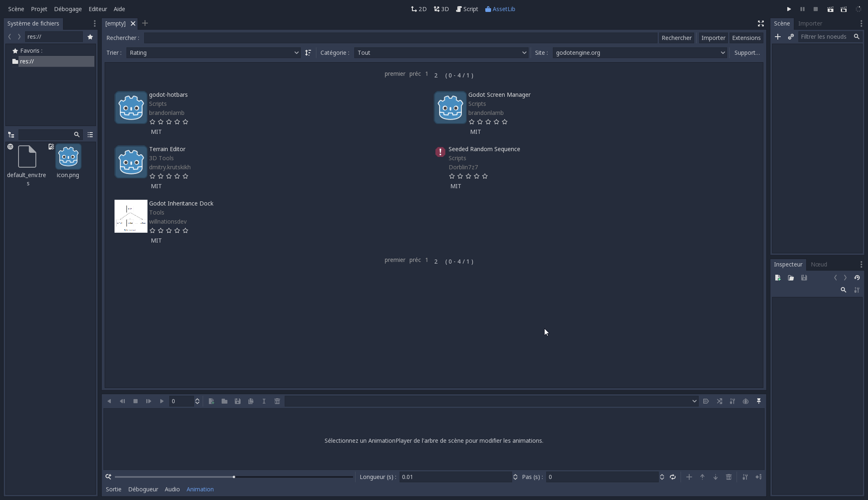Go to page 2 in top pagination
This screenshot has width=868, height=500.
tap(436, 75)
